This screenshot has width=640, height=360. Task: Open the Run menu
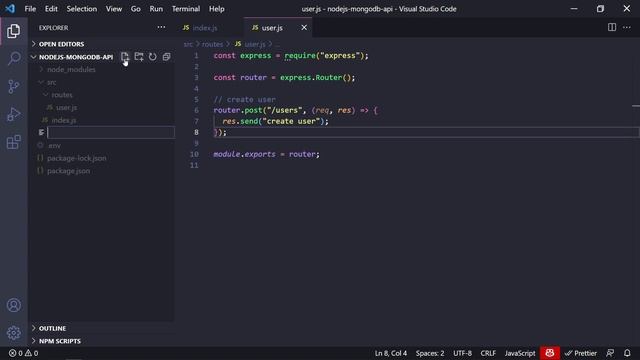[156, 9]
